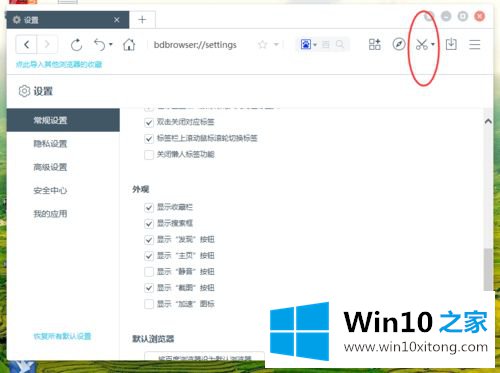The image size is (500, 373).
Task: Click the bdbrowser://settings address bar
Action: click(195, 45)
